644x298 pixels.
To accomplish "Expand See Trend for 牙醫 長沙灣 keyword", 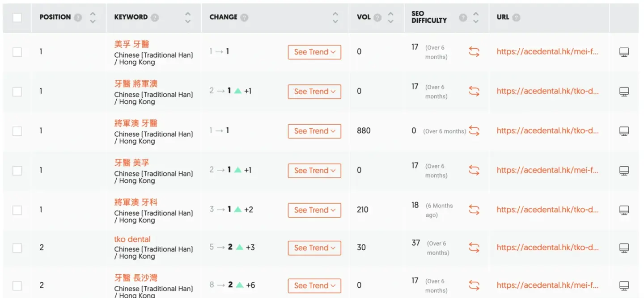I will (314, 285).
